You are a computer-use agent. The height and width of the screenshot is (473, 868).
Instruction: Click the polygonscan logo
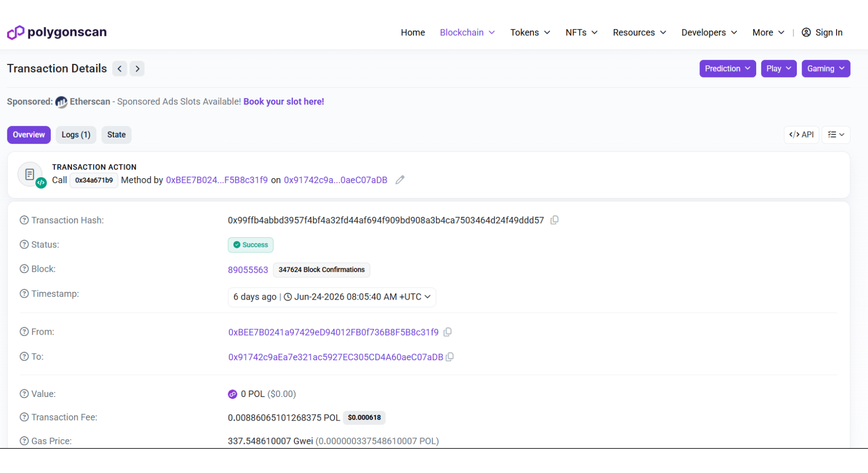(x=57, y=32)
